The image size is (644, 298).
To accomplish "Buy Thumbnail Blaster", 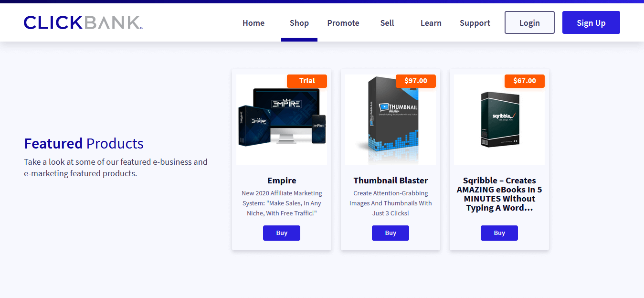I will [391, 233].
